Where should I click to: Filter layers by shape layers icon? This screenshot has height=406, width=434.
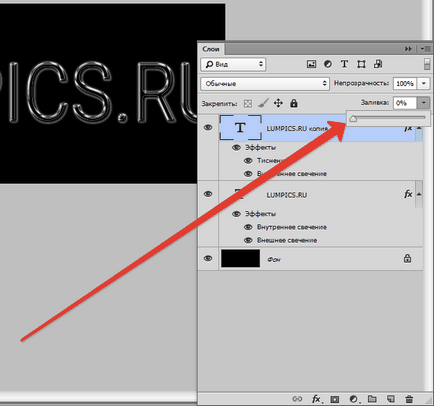click(361, 64)
